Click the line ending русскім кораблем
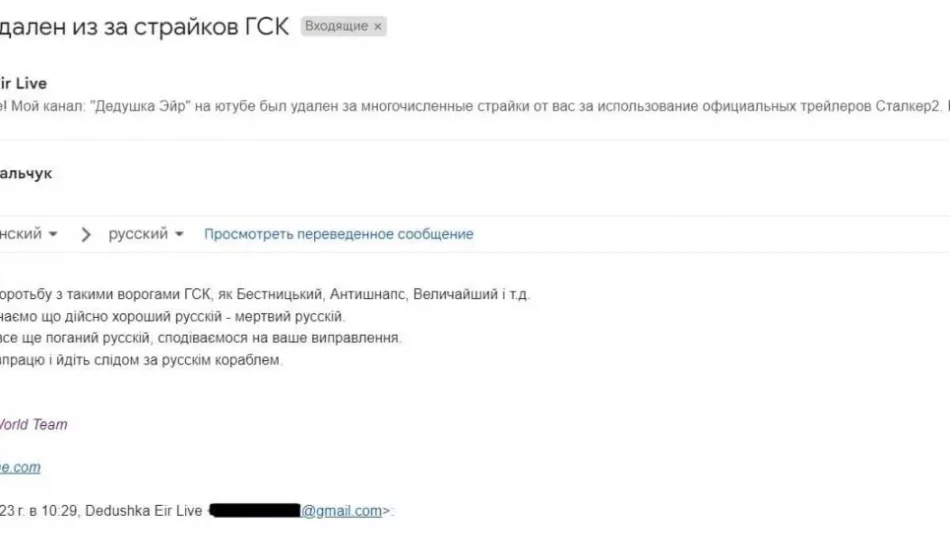The image size is (950, 560). click(142, 360)
